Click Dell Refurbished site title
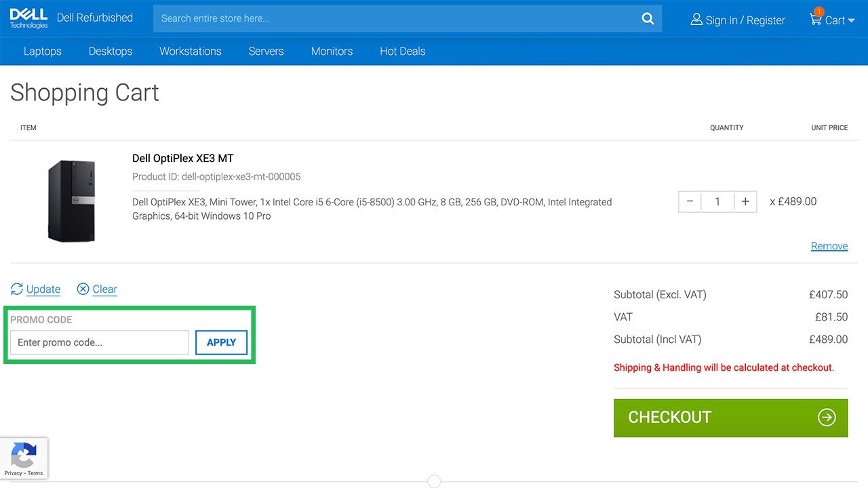 (x=95, y=18)
